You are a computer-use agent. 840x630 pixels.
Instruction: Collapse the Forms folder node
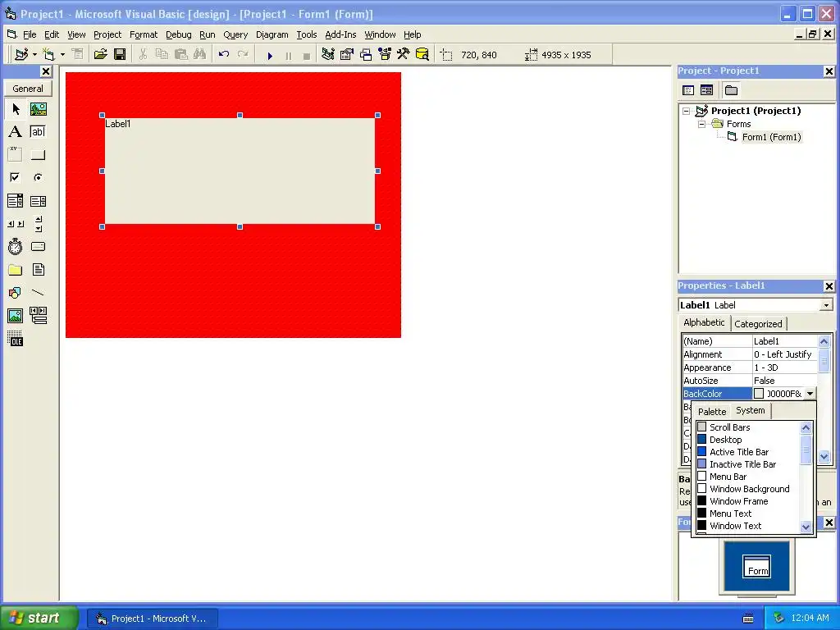[702, 125]
